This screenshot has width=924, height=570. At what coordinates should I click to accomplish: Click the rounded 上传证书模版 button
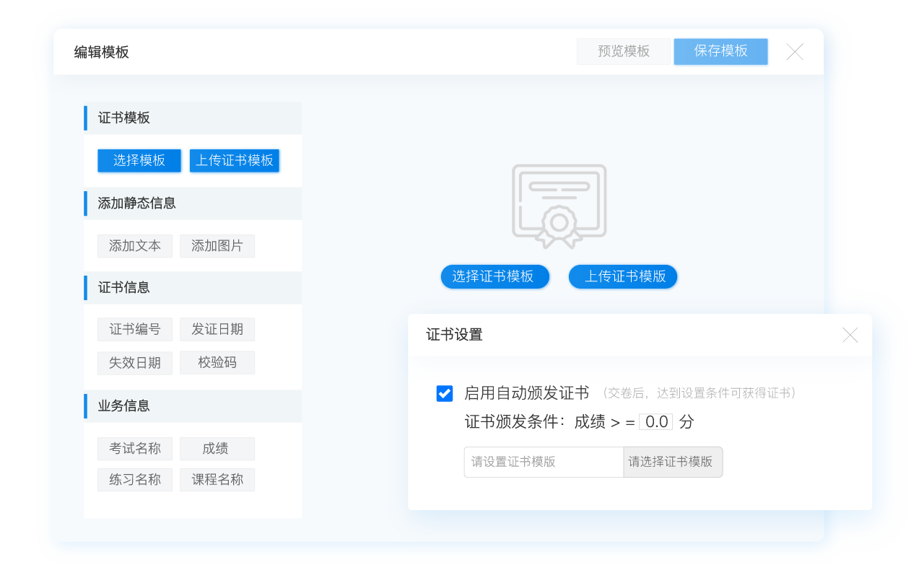[623, 276]
